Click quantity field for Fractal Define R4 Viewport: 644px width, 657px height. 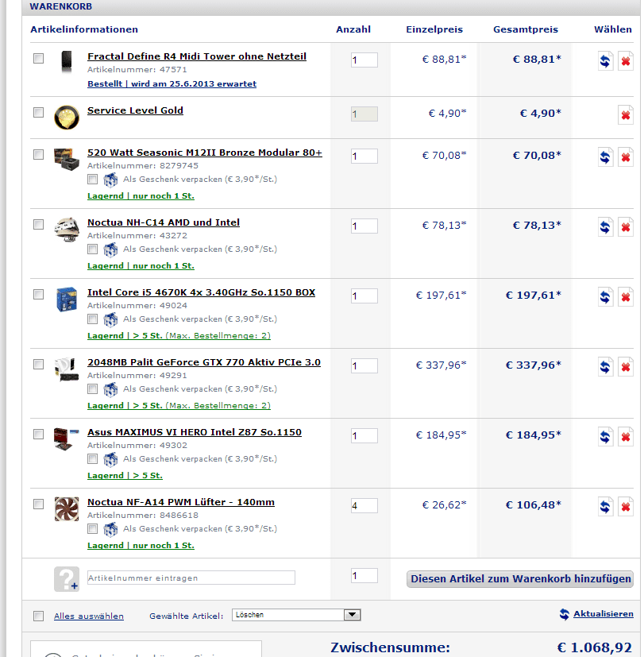[364, 60]
